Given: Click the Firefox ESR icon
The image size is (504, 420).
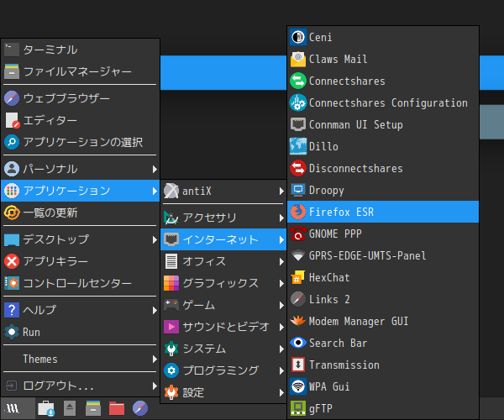Looking at the screenshot, I should pyautogui.click(x=298, y=212).
